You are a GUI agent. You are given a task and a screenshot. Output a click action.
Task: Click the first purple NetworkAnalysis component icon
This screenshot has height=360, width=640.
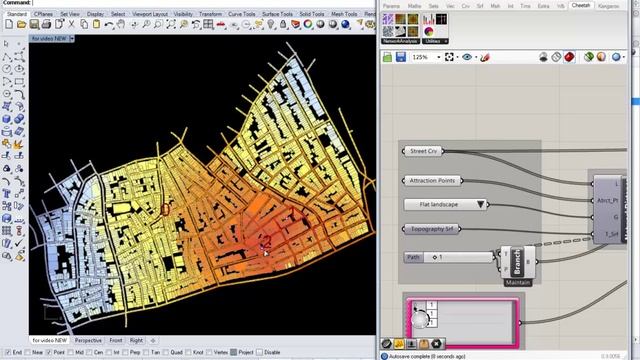coord(388,19)
